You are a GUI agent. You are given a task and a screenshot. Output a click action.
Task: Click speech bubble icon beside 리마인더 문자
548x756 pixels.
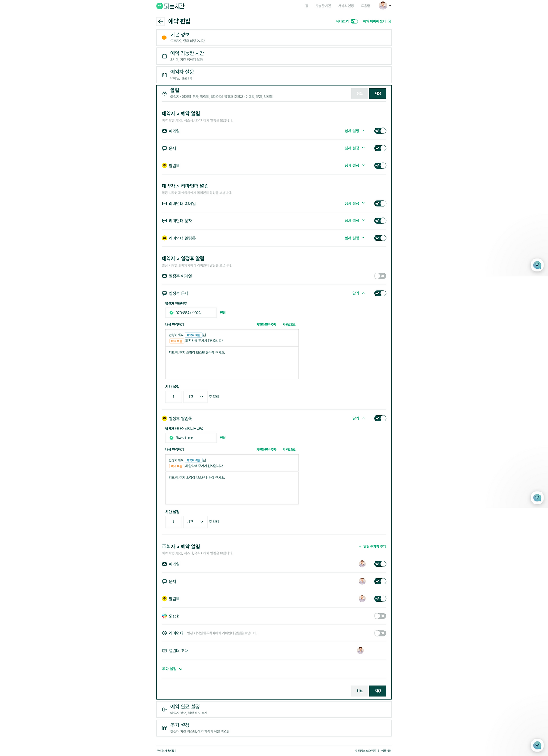coord(164,221)
